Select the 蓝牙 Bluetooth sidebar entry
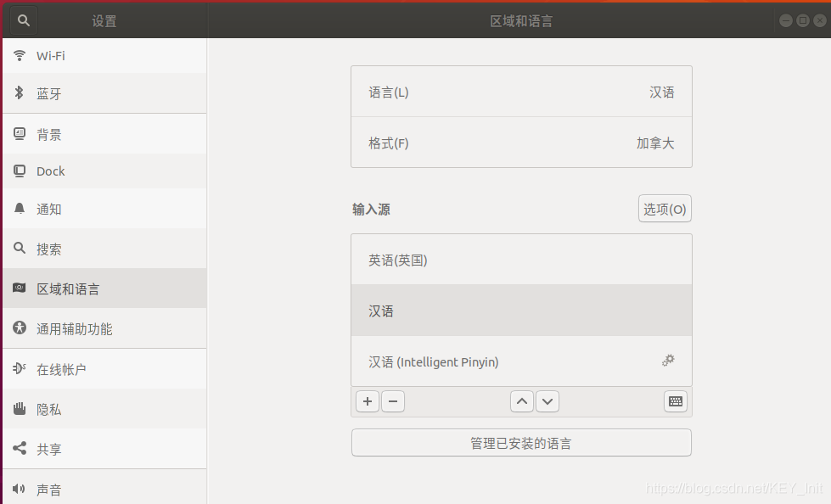This screenshot has width=831, height=504. pyautogui.click(x=104, y=93)
